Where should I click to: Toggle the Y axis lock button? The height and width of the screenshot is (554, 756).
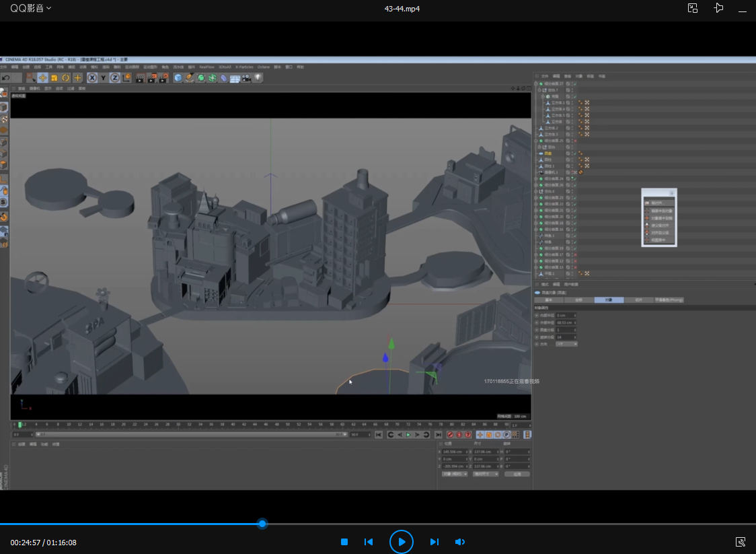pyautogui.click(x=104, y=78)
